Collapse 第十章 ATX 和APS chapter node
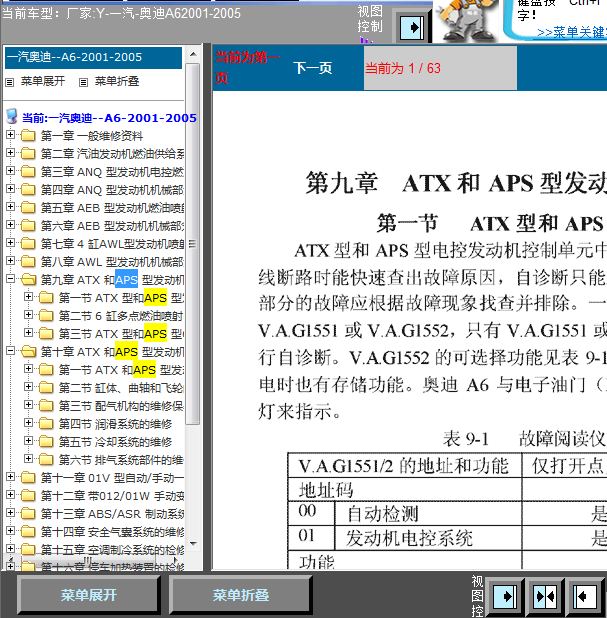 (x=11, y=350)
